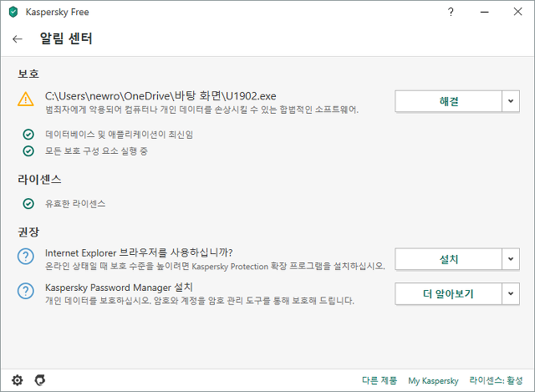Image resolution: width=535 pixels, height=392 pixels.
Task: Open the My Kaspersky link
Action: point(433,381)
